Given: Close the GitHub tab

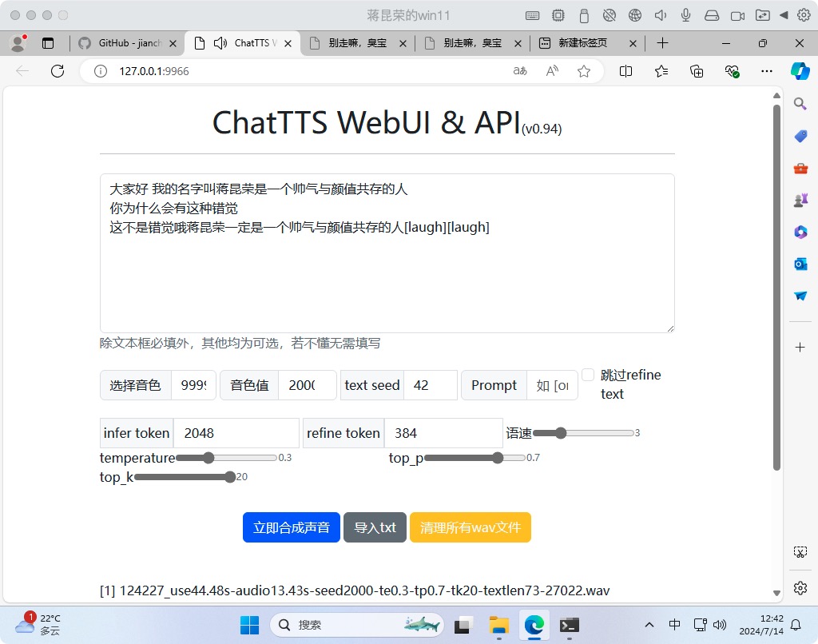Looking at the screenshot, I should (x=173, y=44).
